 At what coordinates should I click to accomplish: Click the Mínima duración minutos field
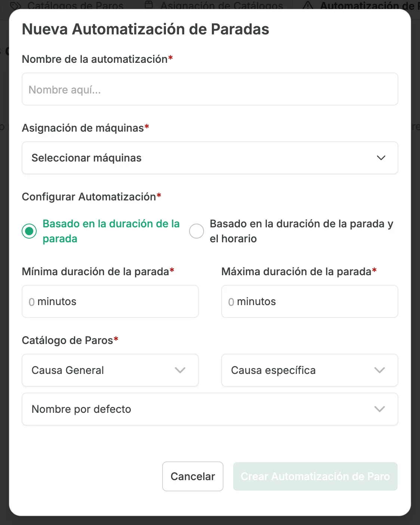110,301
